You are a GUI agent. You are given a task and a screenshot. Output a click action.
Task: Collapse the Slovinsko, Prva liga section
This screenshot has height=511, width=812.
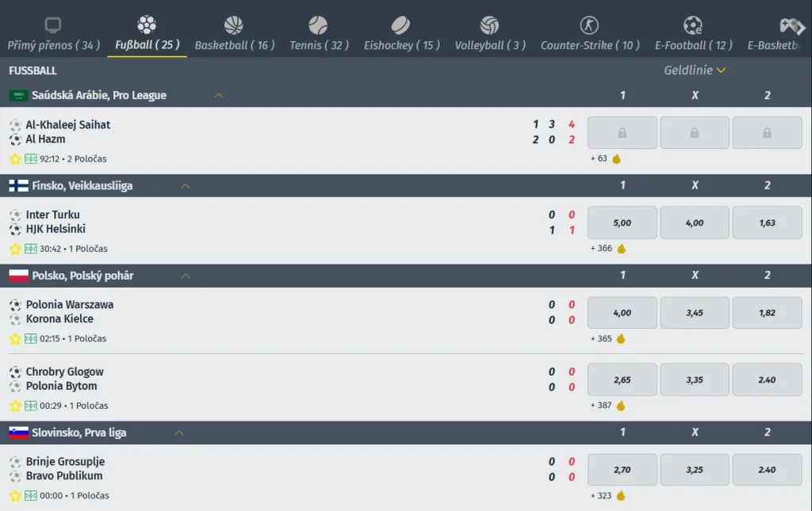(x=179, y=433)
